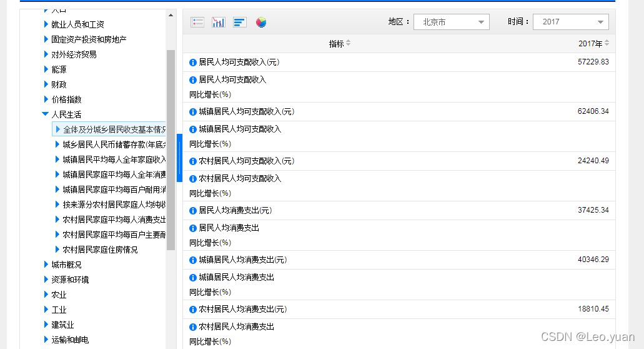Screen dimensions: 644x349
Task: Expand the 固定资产投资和房地产 tree node
Action: (x=46, y=39)
